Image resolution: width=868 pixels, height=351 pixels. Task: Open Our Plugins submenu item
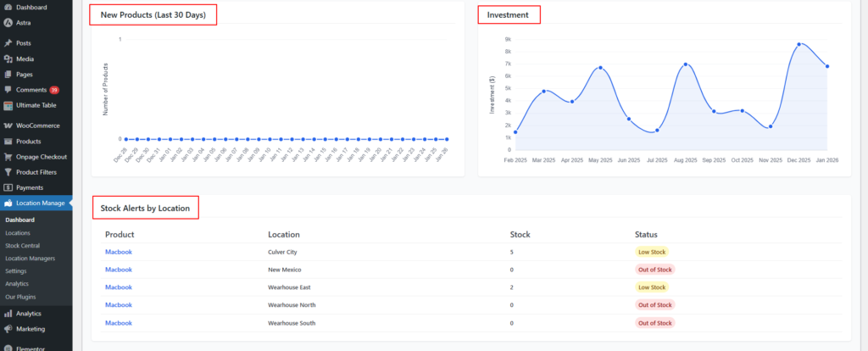pos(20,297)
